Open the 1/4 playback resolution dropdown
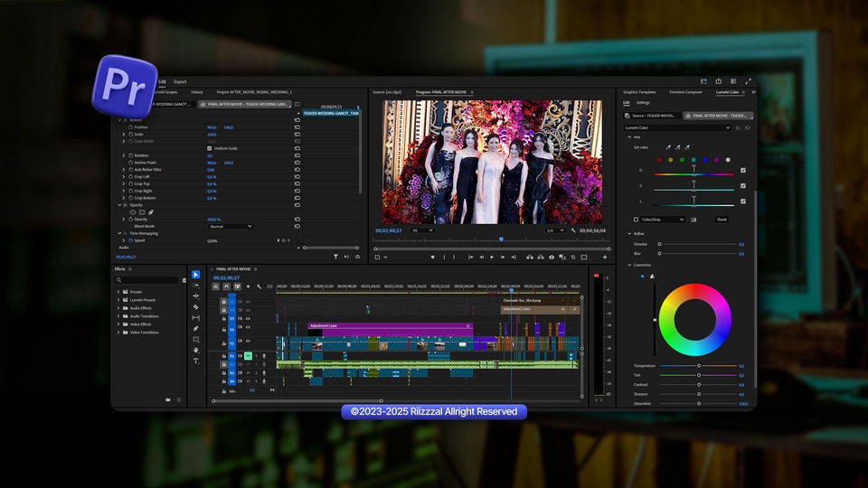The image size is (868, 488). [554, 230]
